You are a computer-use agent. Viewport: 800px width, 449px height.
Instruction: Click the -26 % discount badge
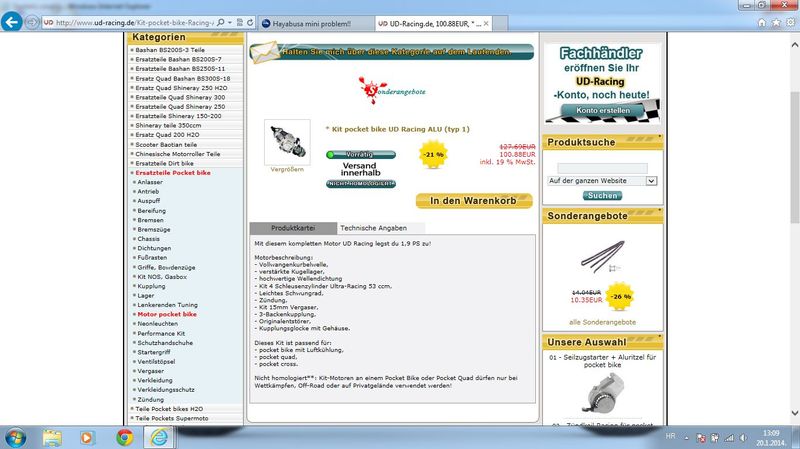point(620,296)
